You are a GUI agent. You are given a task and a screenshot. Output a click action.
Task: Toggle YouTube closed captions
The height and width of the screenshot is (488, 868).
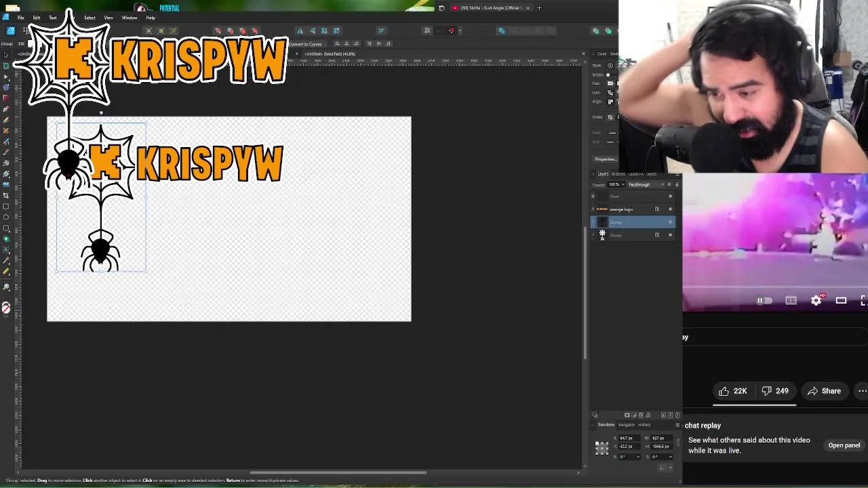tap(791, 300)
